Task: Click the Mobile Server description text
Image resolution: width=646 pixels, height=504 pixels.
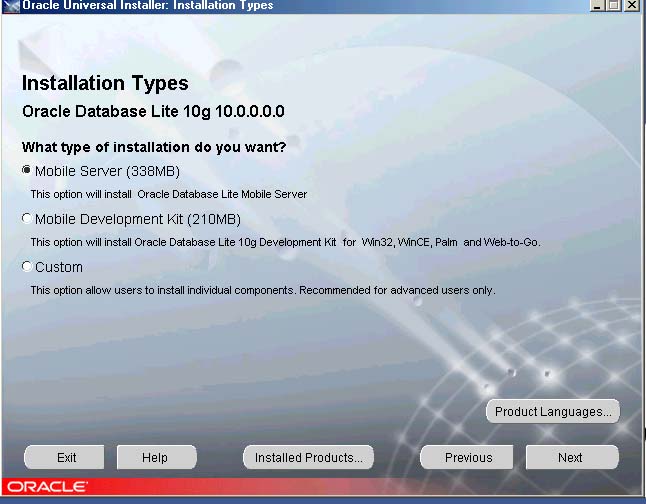Action: click(168, 194)
